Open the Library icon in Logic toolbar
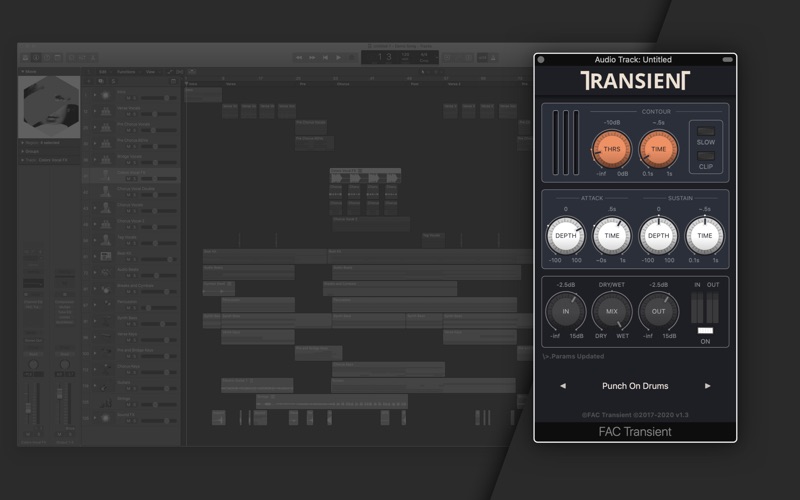Screen dimensions: 800x500 26,58
